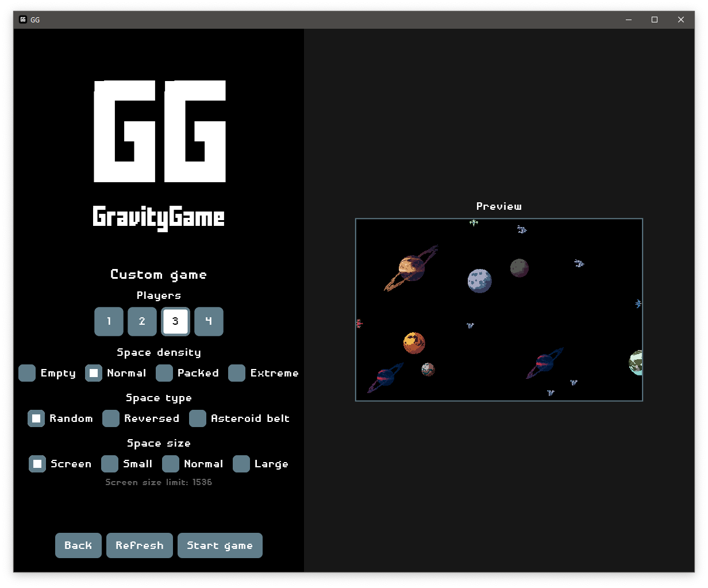Select 4 players button
The height and width of the screenshot is (588, 708).
pos(209,321)
